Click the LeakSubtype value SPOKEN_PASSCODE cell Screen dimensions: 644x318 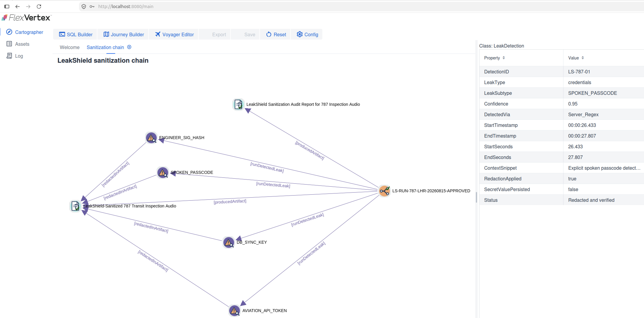pos(603,93)
